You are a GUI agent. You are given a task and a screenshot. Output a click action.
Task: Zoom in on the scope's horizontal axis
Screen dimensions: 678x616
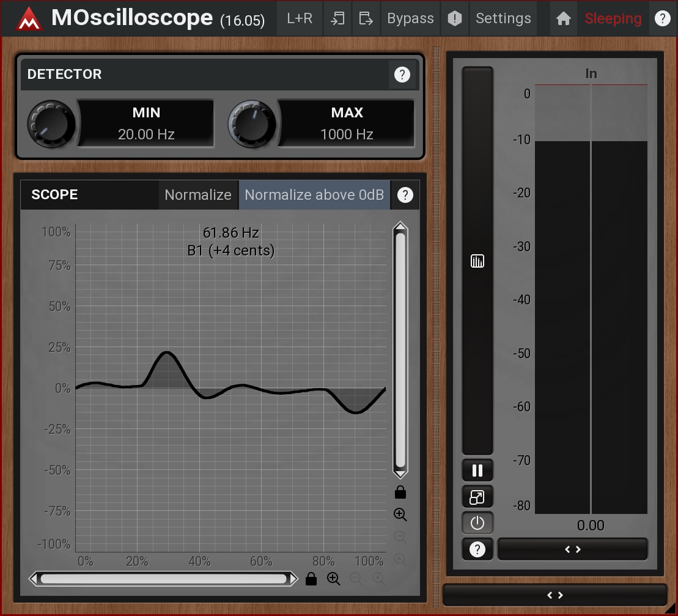[333, 578]
